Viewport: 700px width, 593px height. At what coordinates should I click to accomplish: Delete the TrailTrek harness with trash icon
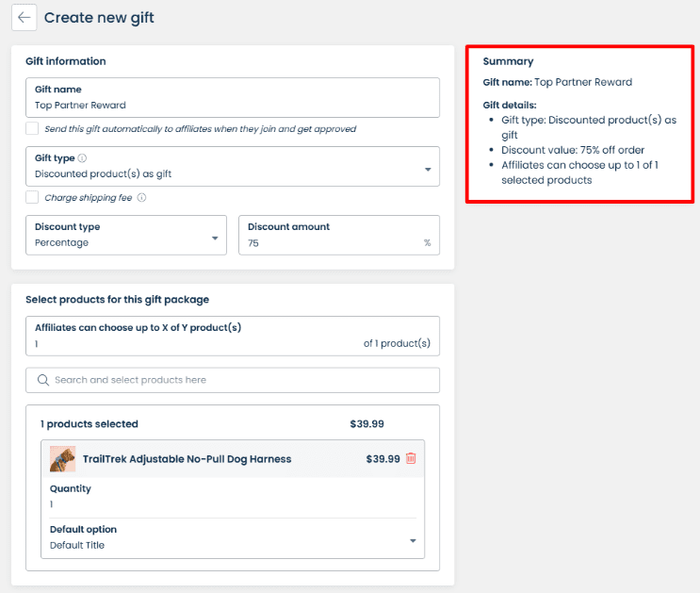411,458
